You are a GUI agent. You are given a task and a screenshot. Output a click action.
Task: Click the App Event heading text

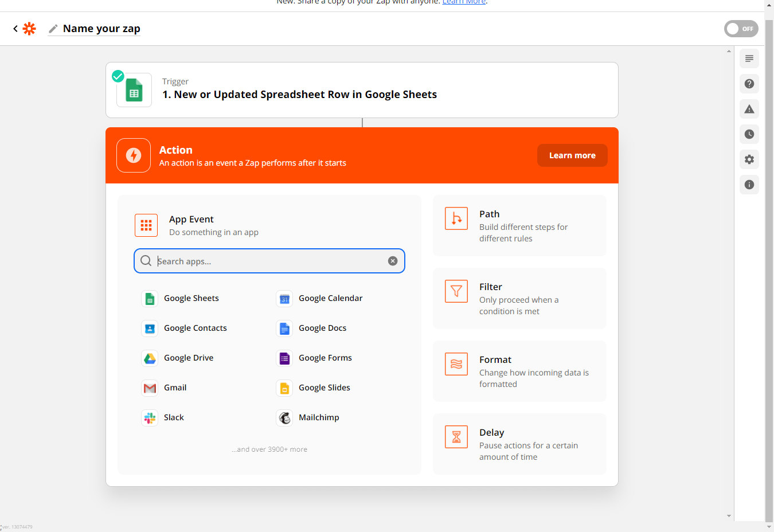click(191, 219)
